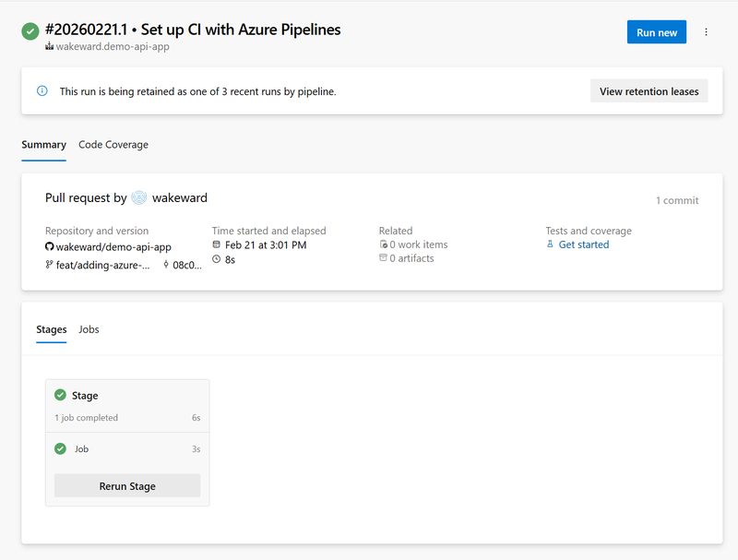Select the Summary tab
This screenshot has height=560, width=738.
point(44,145)
